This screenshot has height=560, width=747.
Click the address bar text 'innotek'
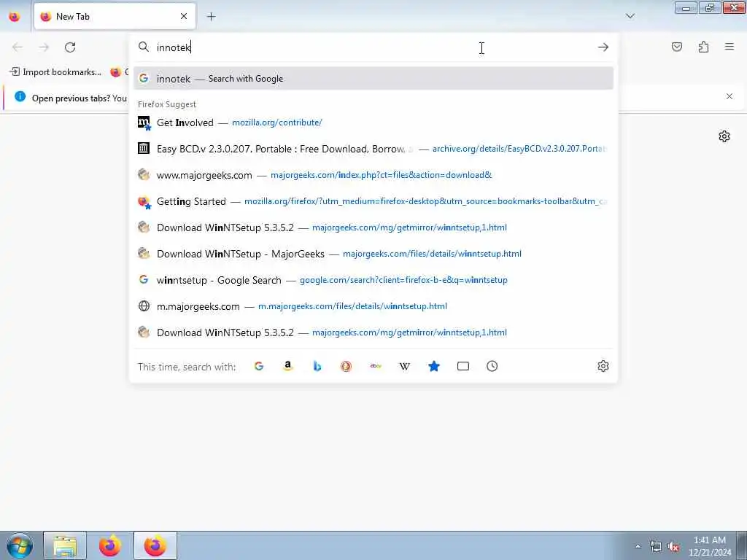[x=174, y=47]
